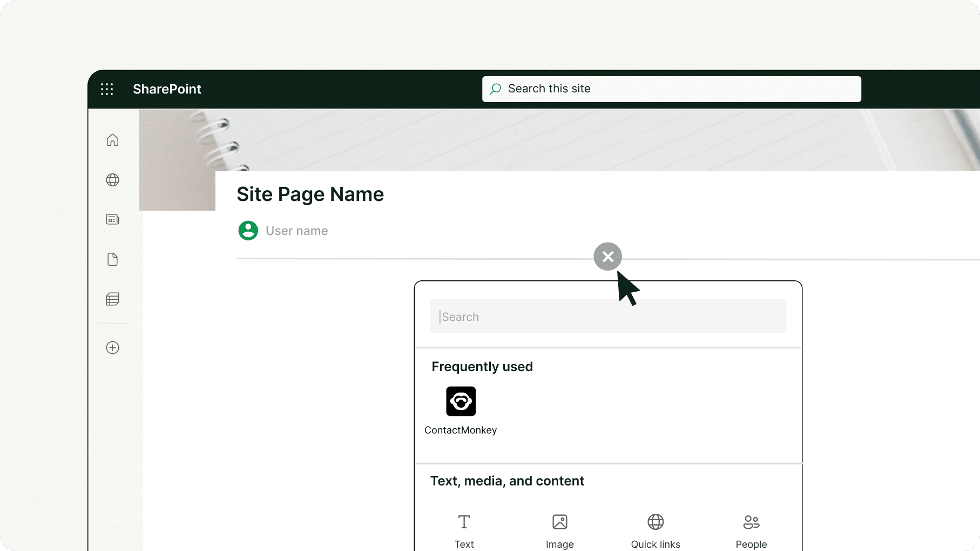980x551 pixels.
Task: Open the document icon in the sidebar
Action: click(x=112, y=259)
